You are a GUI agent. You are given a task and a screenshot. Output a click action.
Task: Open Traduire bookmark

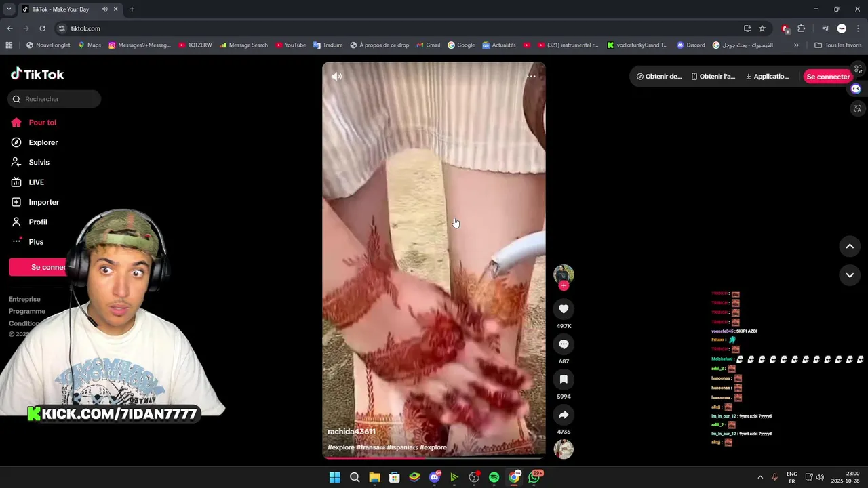(x=328, y=45)
